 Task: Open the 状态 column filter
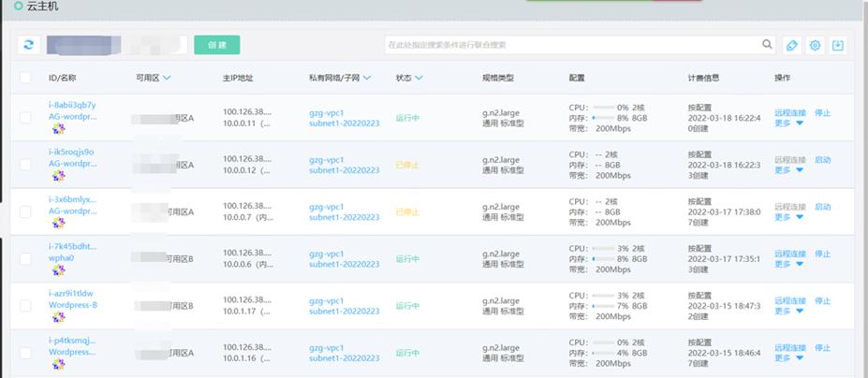[x=419, y=78]
